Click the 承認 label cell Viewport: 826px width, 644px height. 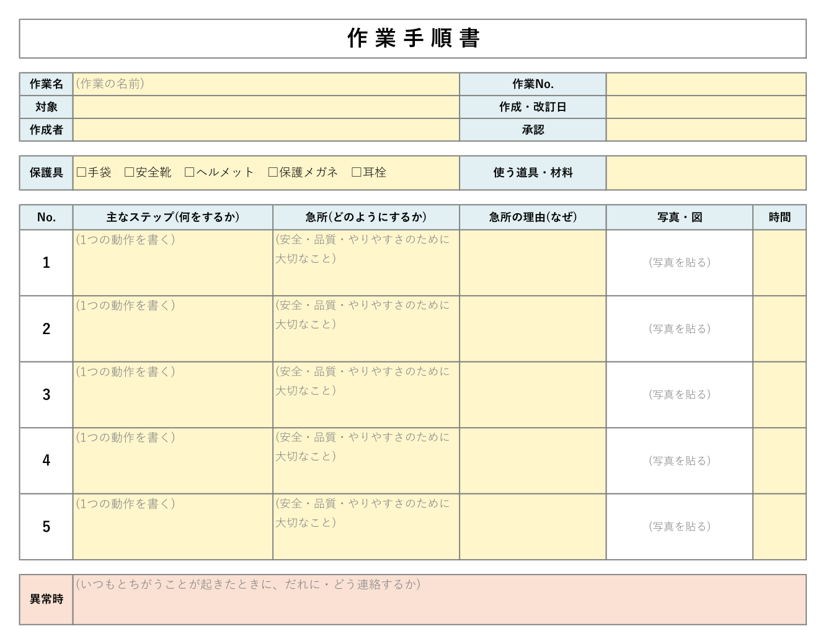(x=533, y=130)
